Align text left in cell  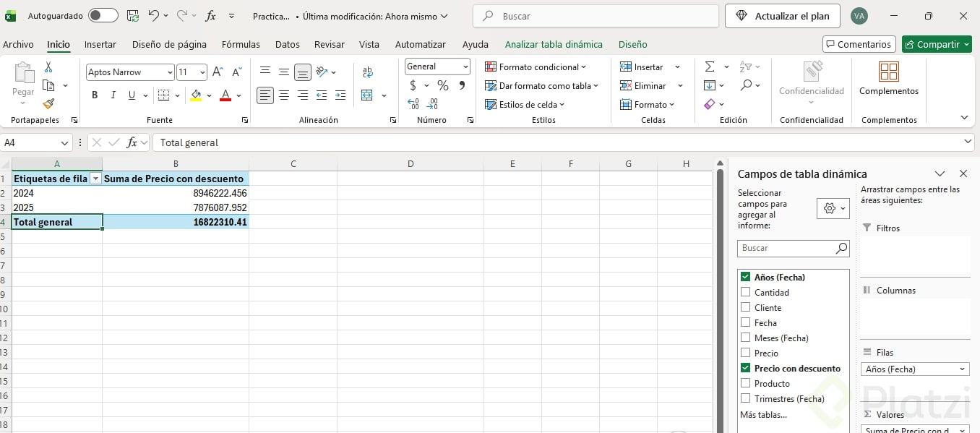(x=265, y=95)
